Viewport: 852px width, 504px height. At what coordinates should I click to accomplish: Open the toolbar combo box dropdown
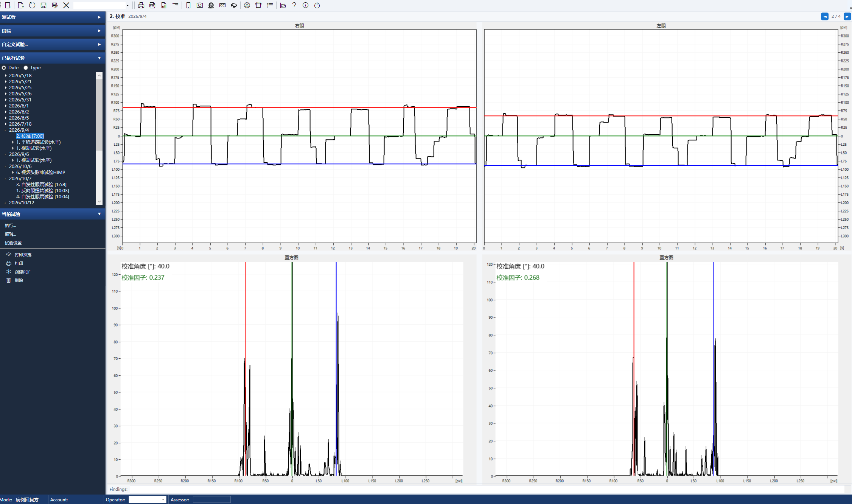(x=127, y=5)
